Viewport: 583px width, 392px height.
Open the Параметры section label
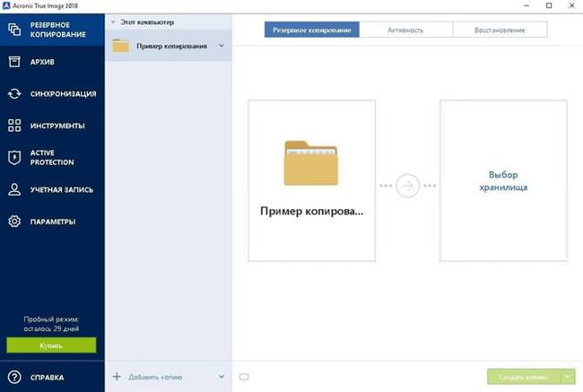[x=53, y=222]
